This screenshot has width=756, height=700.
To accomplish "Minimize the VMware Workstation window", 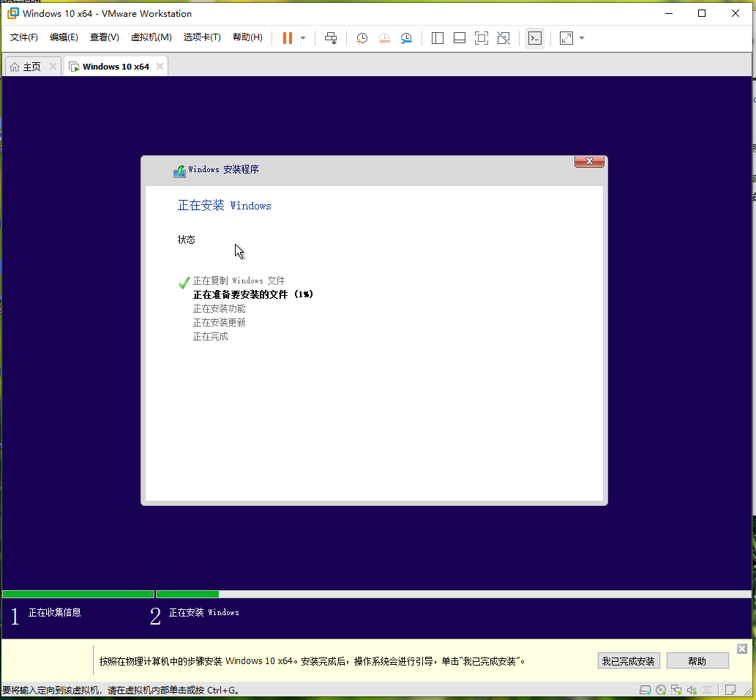I will (669, 13).
